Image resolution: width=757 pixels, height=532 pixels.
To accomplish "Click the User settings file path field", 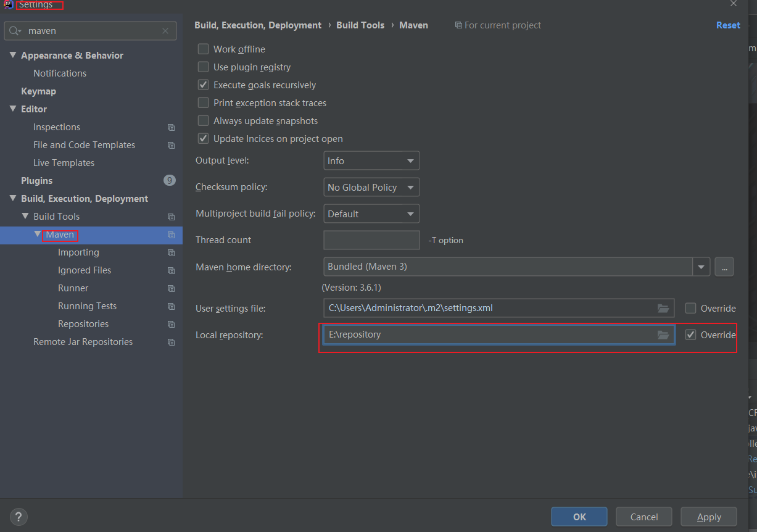I will [x=498, y=308].
